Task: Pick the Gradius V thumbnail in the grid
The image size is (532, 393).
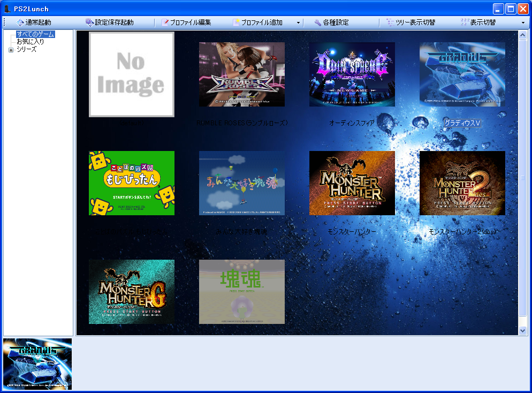Action: [462, 74]
